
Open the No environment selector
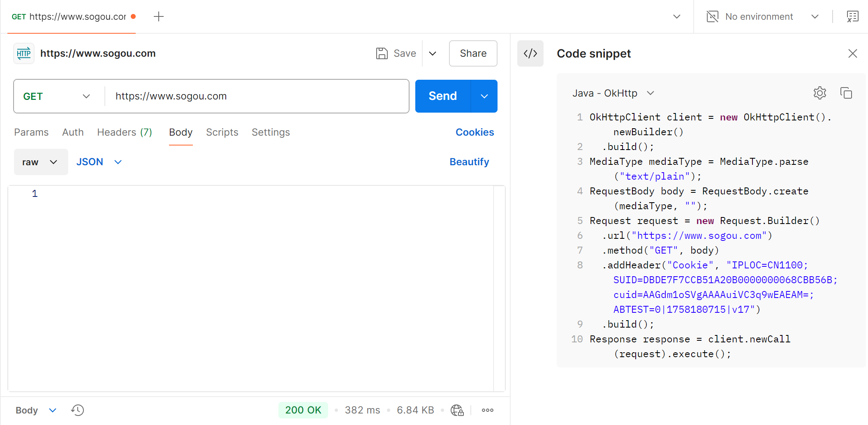coord(762,16)
